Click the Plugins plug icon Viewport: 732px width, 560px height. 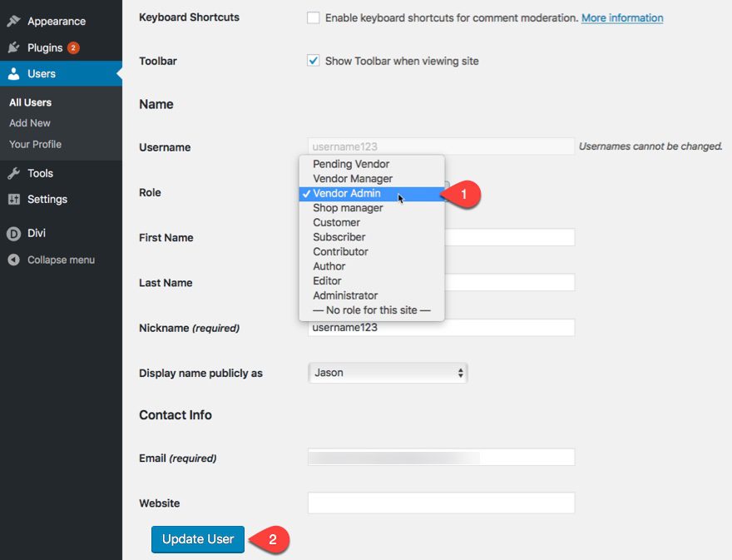[14, 47]
